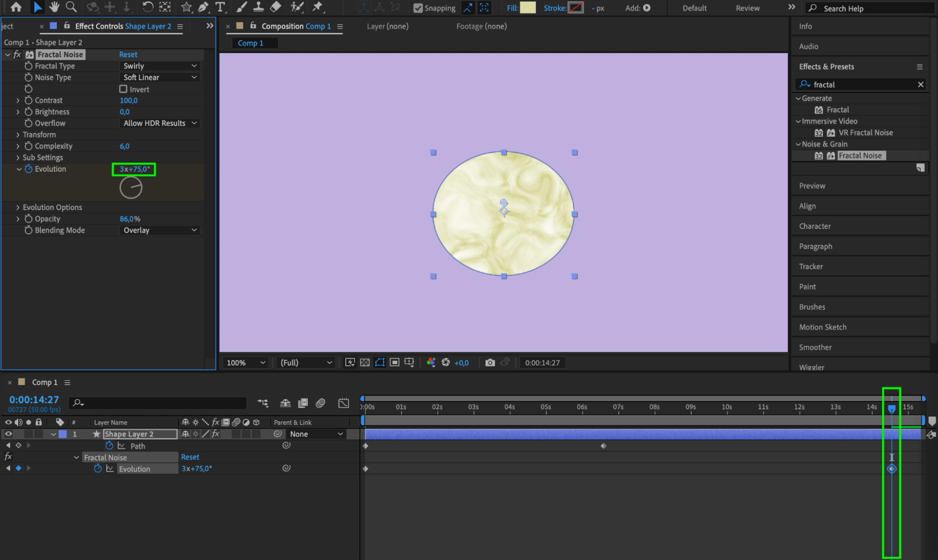This screenshot has height=560, width=938.
Task: Enable the Invert checkbox
Action: point(123,89)
